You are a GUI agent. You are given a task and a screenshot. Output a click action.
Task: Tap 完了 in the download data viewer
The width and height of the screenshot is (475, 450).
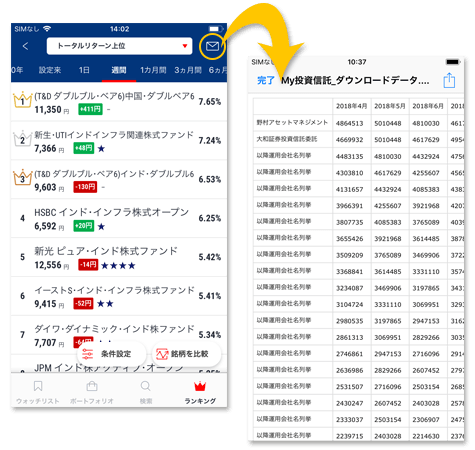point(266,81)
